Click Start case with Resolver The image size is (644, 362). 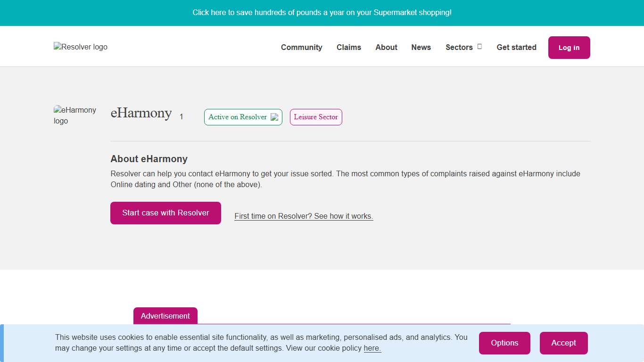click(x=165, y=213)
